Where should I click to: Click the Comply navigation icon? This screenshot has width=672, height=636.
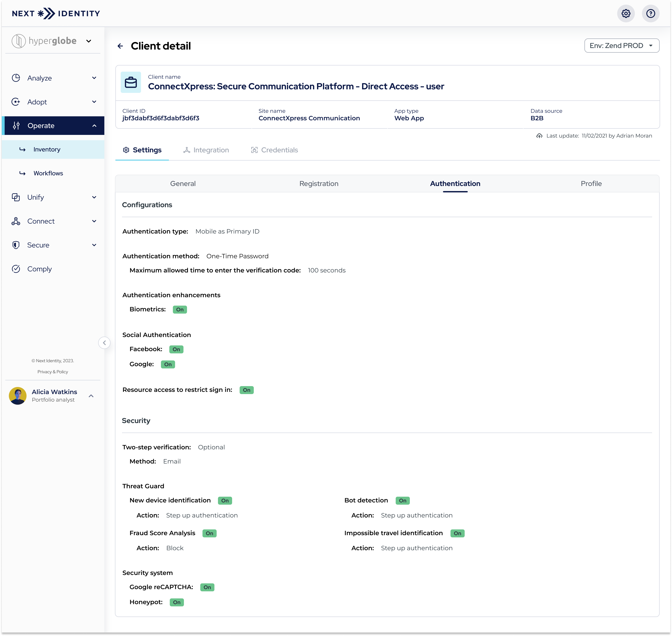(x=16, y=268)
